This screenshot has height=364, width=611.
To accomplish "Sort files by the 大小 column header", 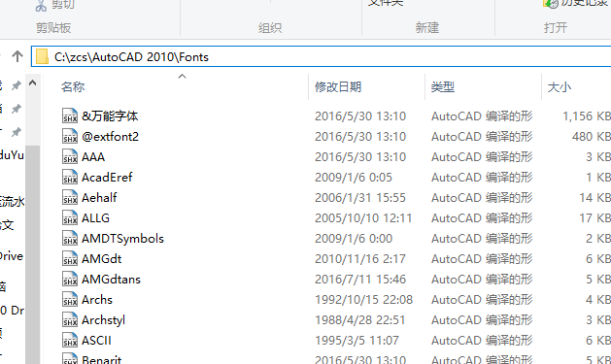I will click(560, 86).
